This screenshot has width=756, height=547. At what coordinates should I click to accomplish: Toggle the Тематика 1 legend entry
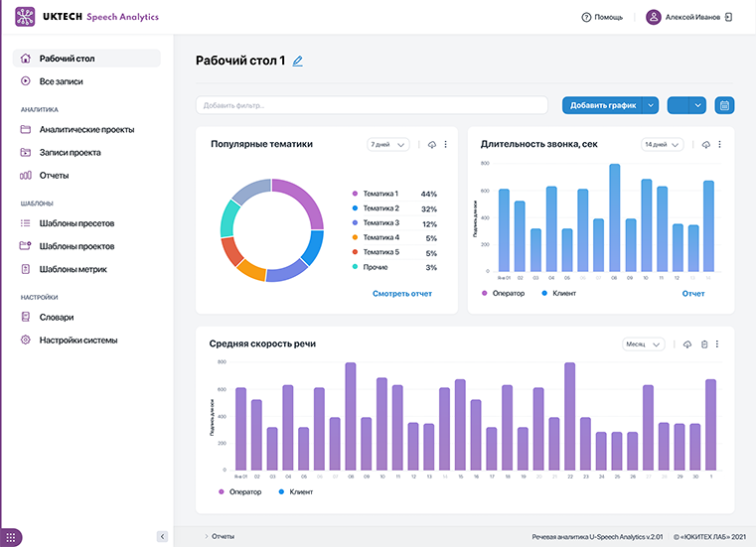click(379, 194)
